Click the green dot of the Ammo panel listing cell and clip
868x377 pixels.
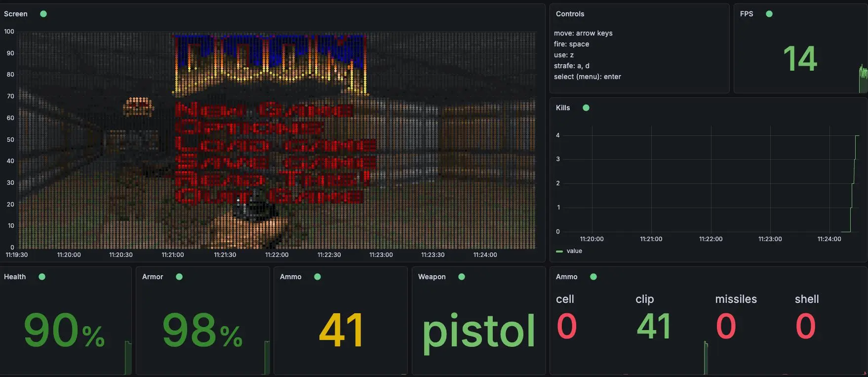pyautogui.click(x=593, y=277)
